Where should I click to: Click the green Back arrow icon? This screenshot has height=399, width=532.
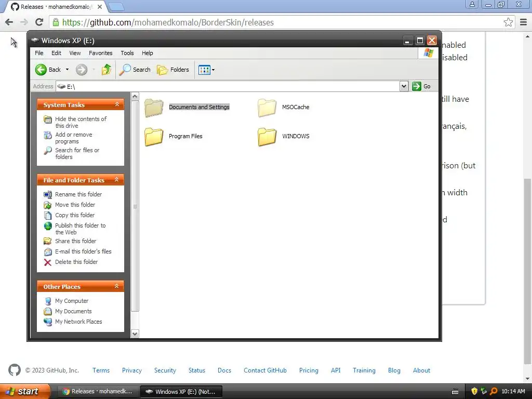click(41, 70)
